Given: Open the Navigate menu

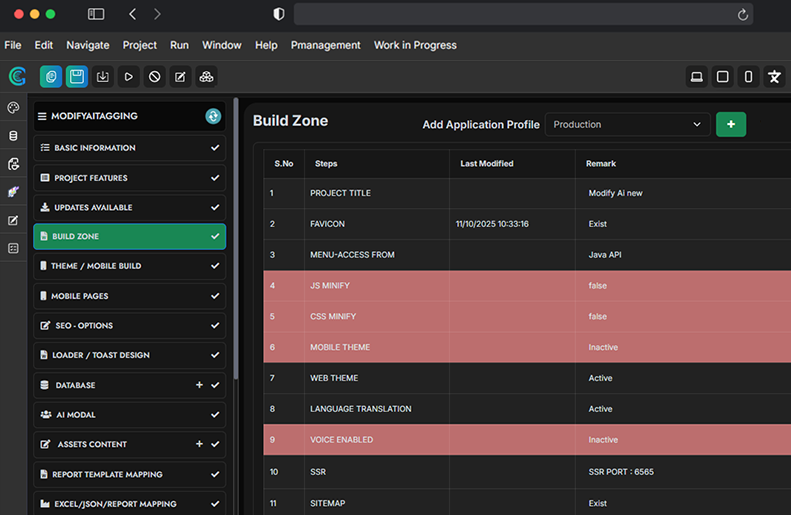Looking at the screenshot, I should 88,45.
